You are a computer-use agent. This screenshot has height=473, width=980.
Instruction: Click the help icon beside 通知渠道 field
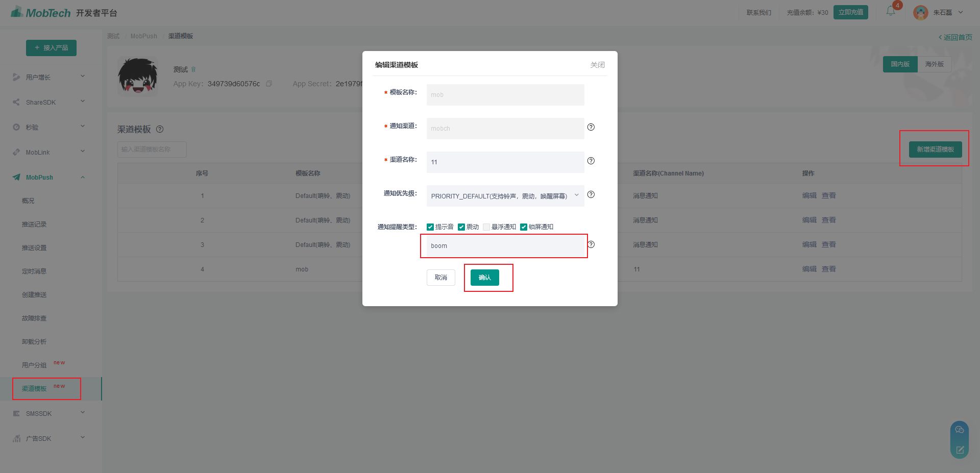click(591, 127)
